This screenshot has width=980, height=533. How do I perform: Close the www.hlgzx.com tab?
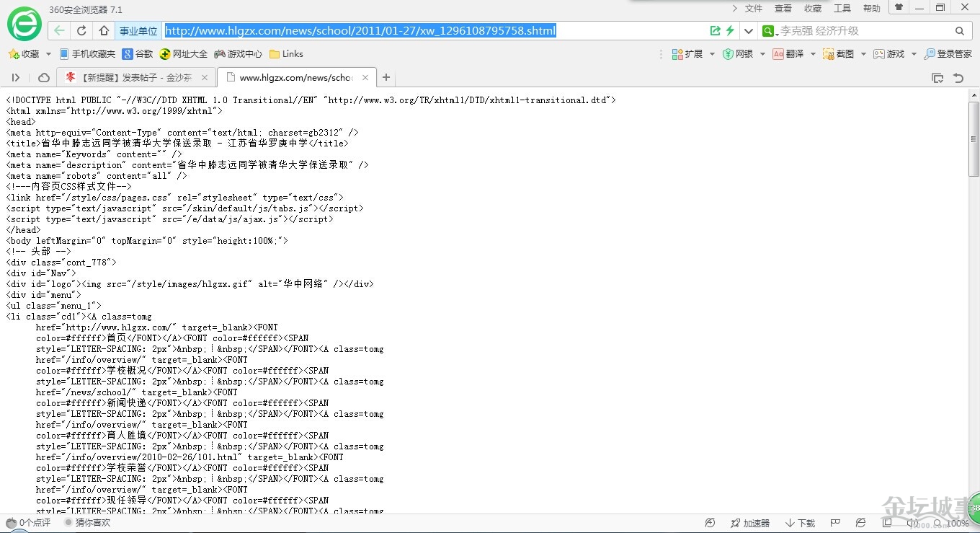tap(365, 78)
